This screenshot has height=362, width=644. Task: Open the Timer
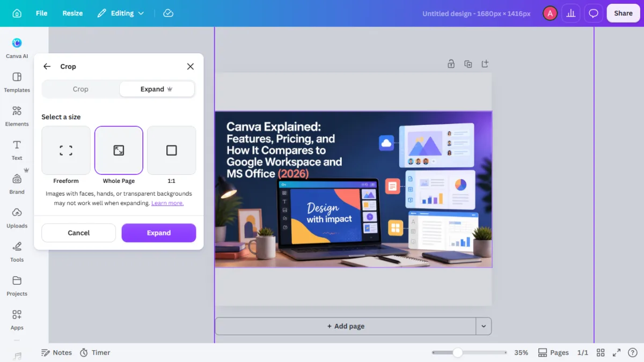[95, 352]
